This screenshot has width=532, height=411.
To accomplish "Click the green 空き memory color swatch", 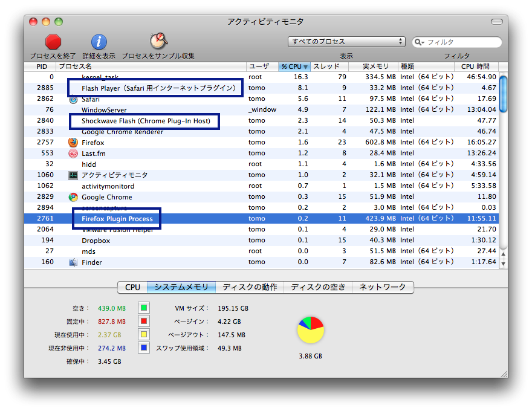I will pos(144,308).
